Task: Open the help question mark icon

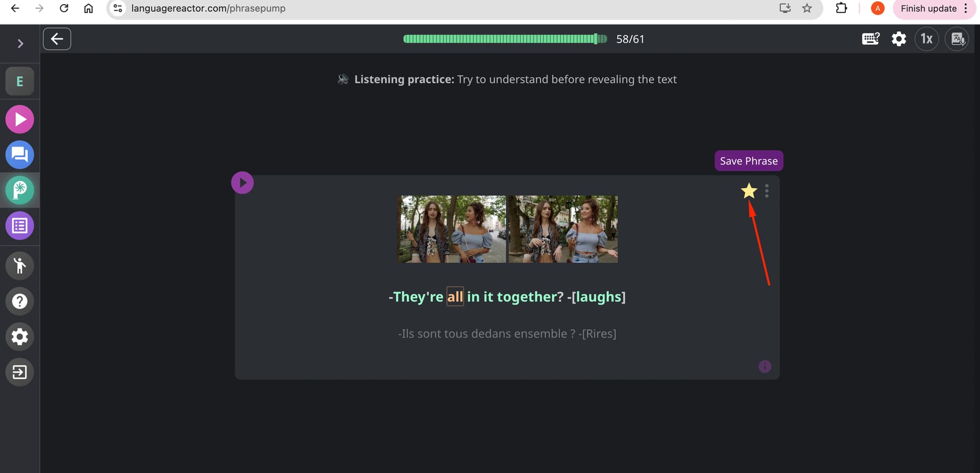Action: [x=20, y=301]
